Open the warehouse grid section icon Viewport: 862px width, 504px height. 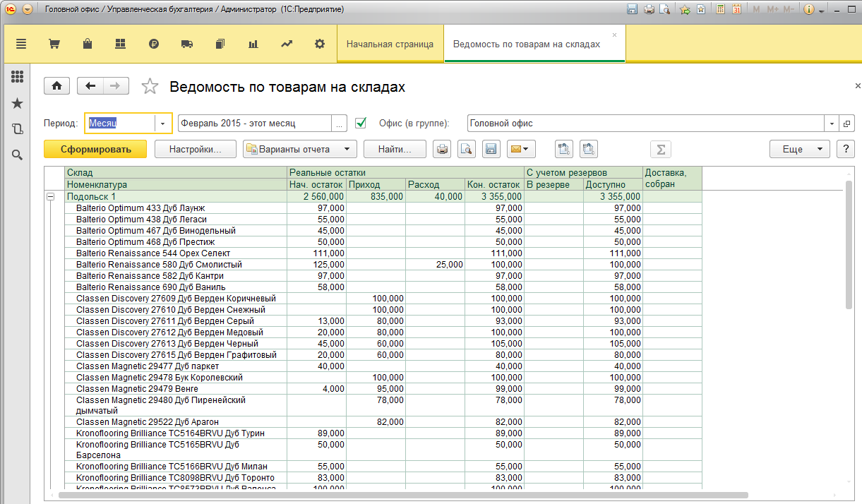(120, 44)
